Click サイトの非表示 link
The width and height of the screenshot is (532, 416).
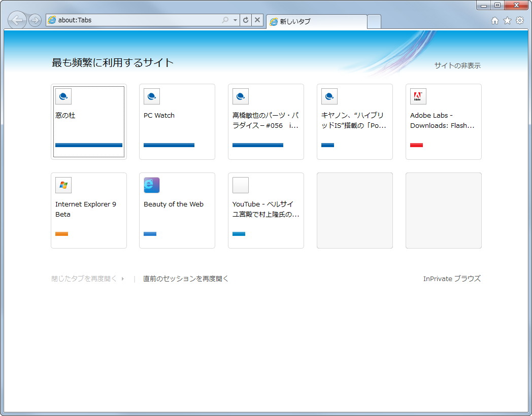[x=457, y=65]
